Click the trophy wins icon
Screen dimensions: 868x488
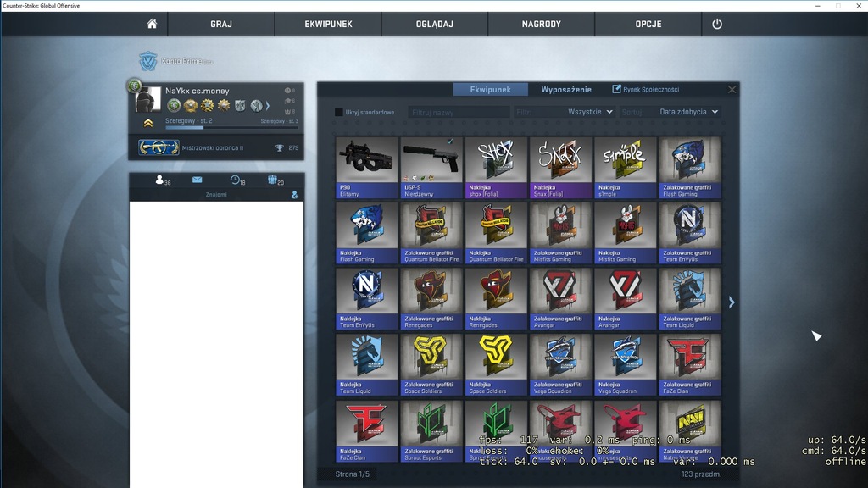280,147
